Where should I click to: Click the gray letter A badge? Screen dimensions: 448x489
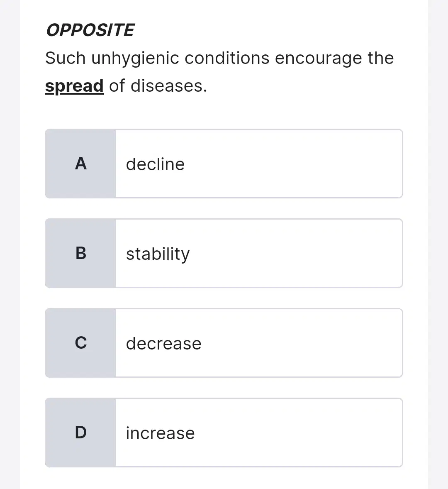click(80, 164)
